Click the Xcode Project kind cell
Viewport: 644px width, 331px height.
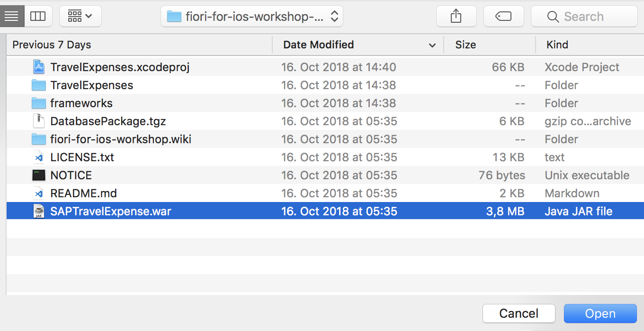(x=582, y=67)
